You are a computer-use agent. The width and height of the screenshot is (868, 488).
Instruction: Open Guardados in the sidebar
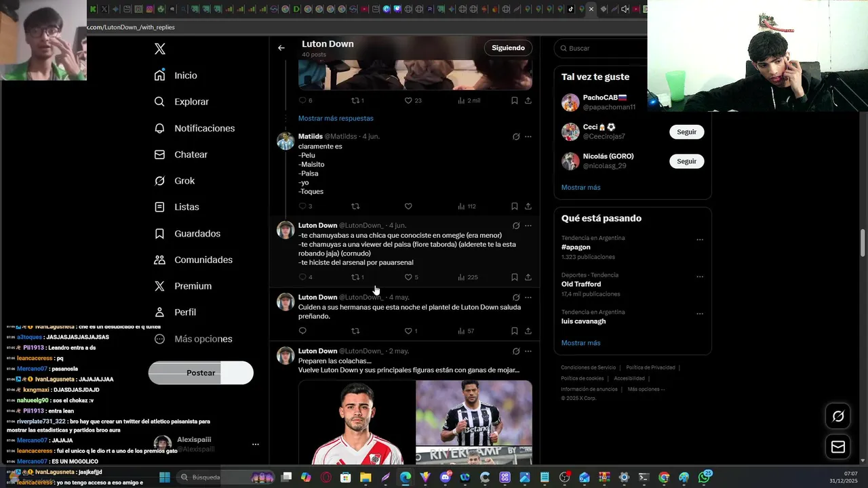click(187, 233)
